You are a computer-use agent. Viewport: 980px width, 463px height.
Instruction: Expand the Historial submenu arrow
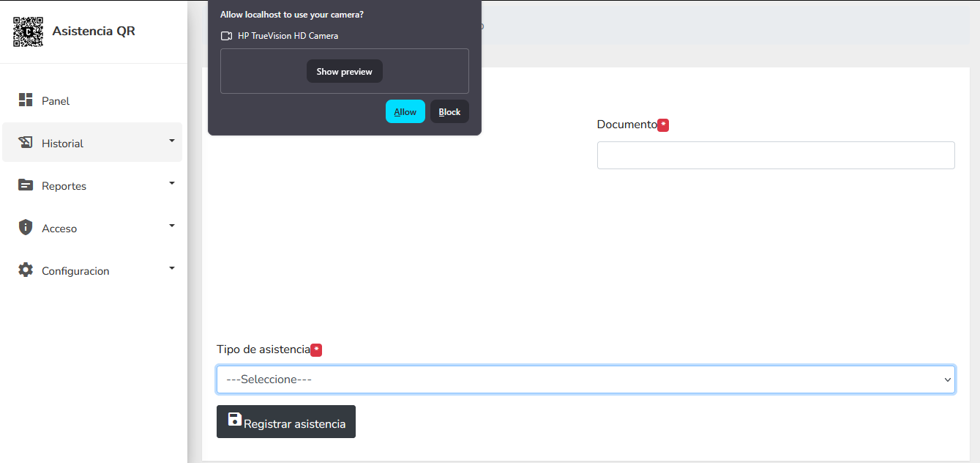pos(172,141)
